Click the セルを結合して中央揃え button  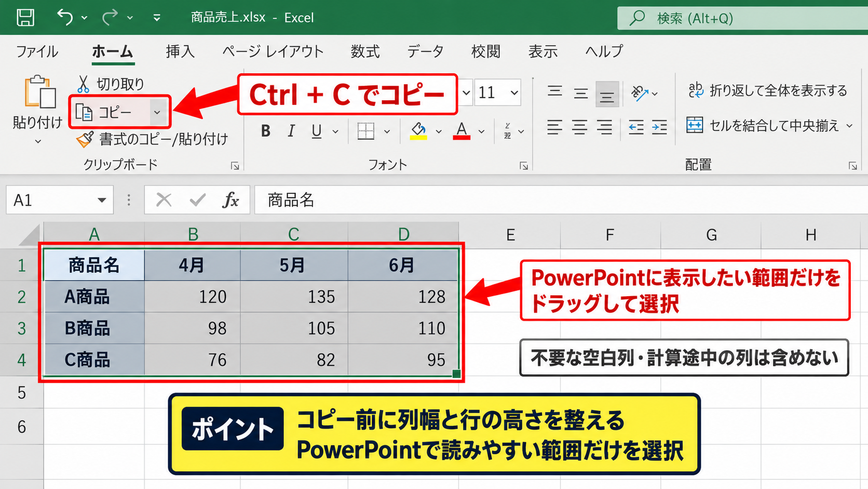pyautogui.click(x=763, y=126)
